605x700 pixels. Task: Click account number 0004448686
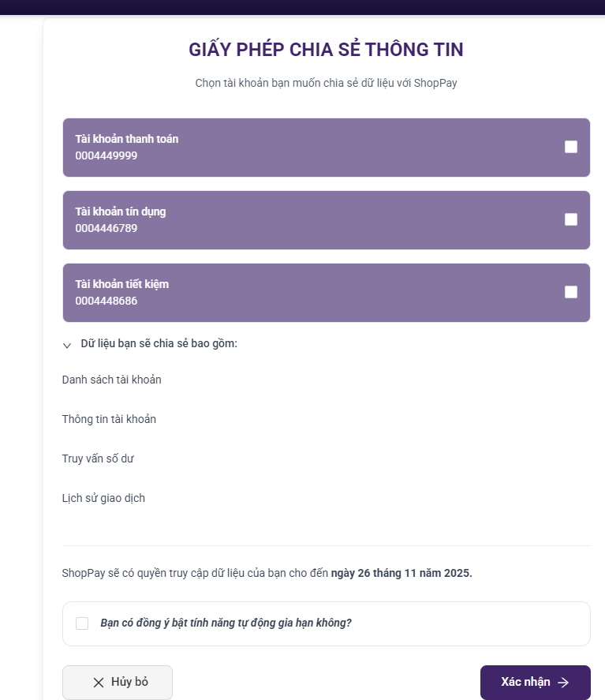pyautogui.click(x=106, y=301)
